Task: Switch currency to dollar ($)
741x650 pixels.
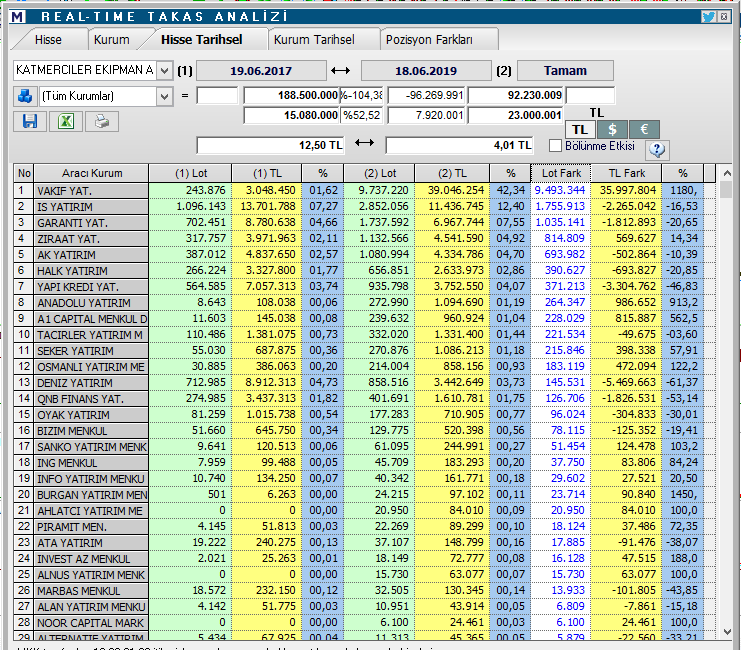Action: [x=612, y=130]
